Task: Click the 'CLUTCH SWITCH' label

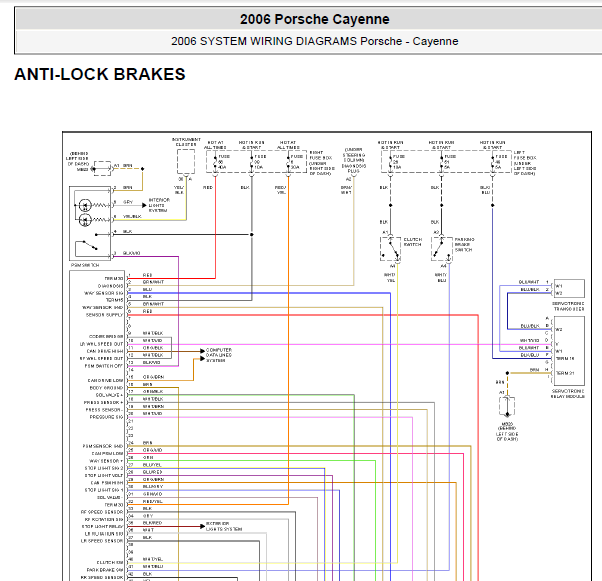Action: coord(413,242)
